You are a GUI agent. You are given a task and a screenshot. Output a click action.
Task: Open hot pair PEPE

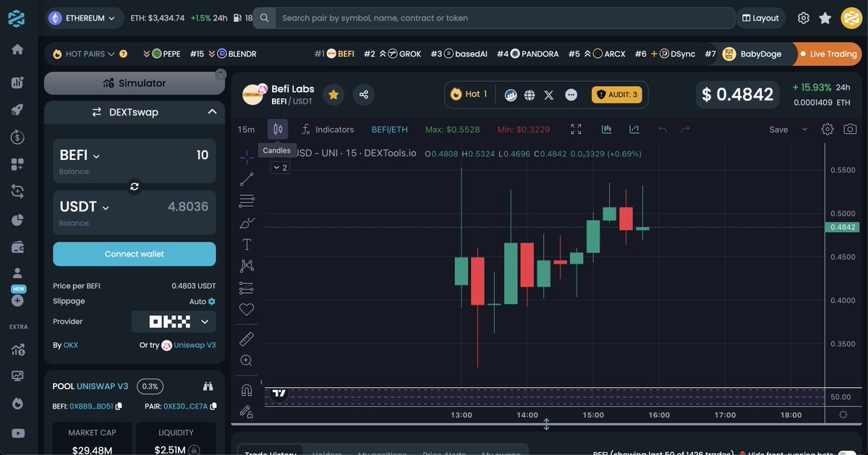[162, 54]
